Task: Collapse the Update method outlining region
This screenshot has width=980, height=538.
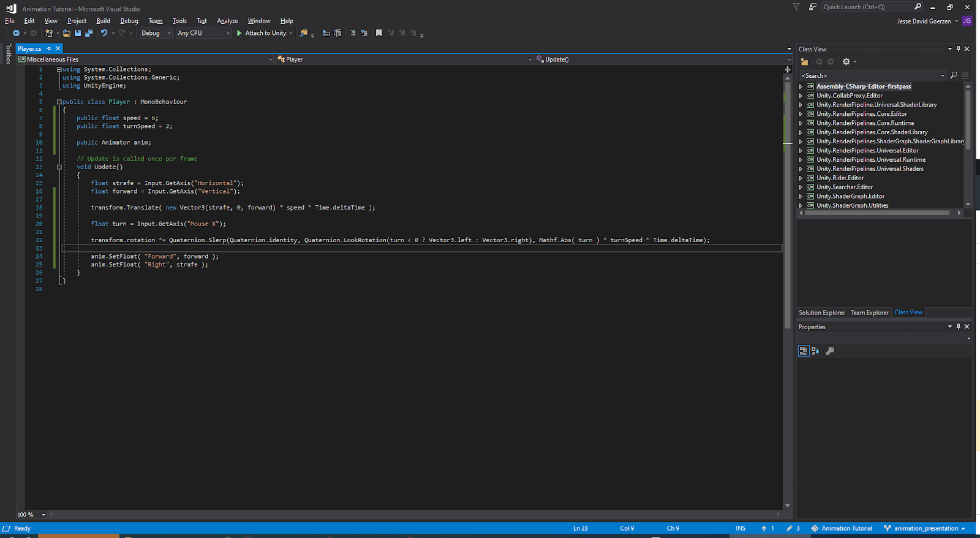Action: pyautogui.click(x=59, y=167)
